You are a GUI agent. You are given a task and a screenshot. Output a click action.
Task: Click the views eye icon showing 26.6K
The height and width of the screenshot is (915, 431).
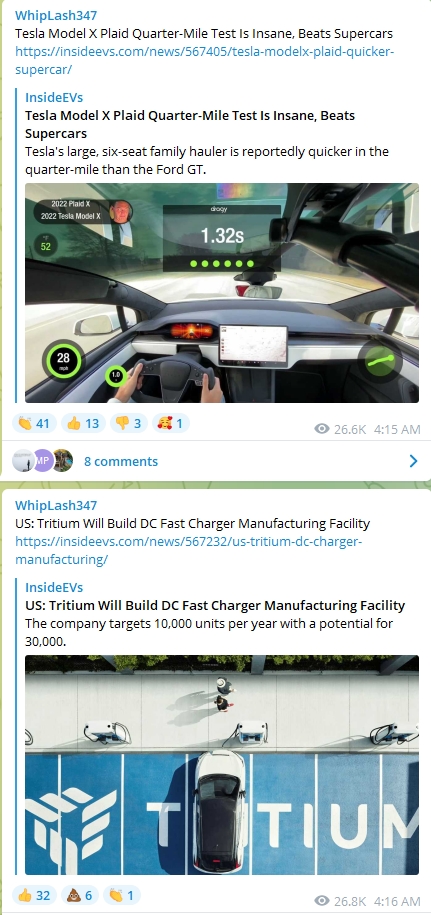tap(321, 429)
